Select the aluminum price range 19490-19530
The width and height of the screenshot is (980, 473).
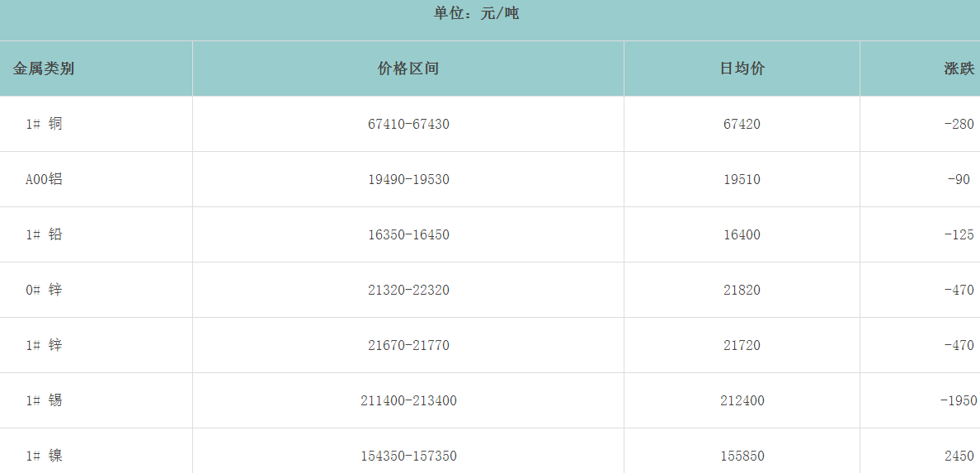(408, 179)
